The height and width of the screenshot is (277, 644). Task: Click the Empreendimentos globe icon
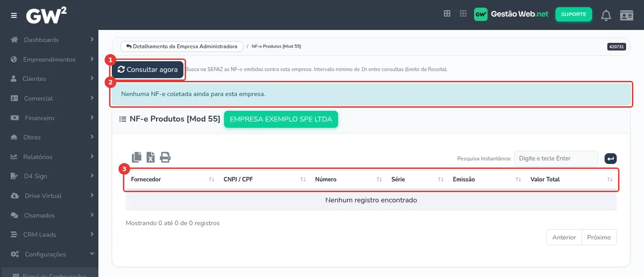point(14,59)
